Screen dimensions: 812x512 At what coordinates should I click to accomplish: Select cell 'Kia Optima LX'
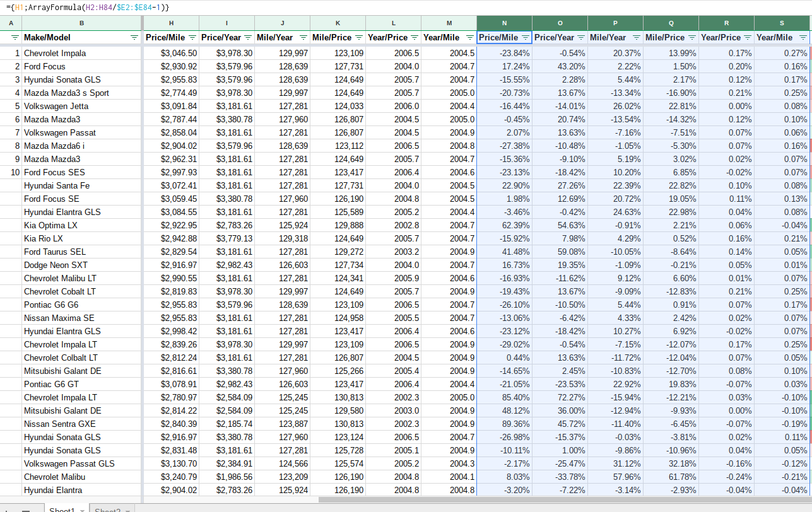click(82, 225)
